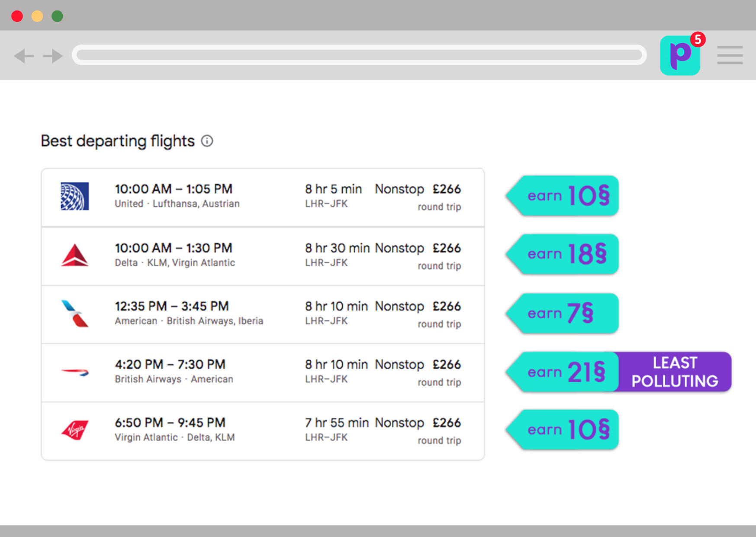The height and width of the screenshot is (537, 756).
Task: Focus the browser address bar
Action: (x=359, y=55)
